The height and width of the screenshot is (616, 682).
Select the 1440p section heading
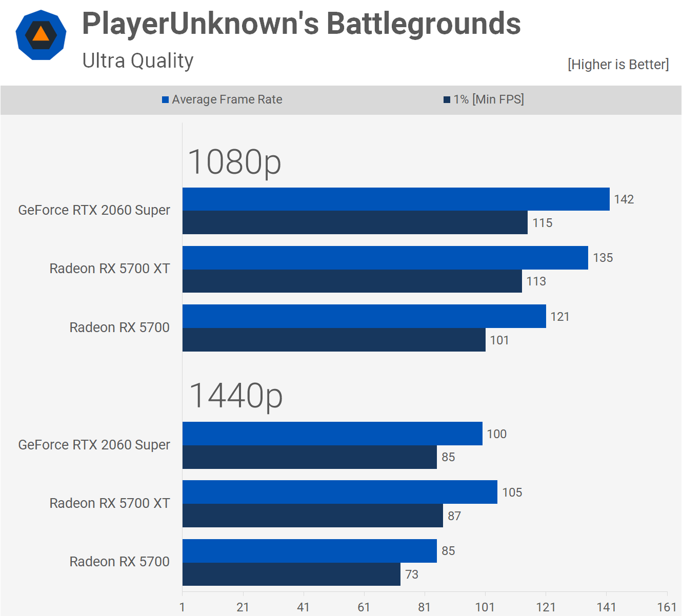click(x=236, y=396)
